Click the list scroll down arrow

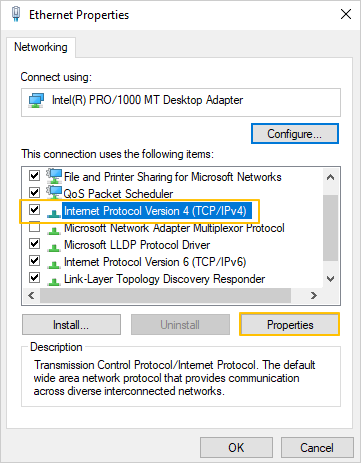click(x=330, y=279)
